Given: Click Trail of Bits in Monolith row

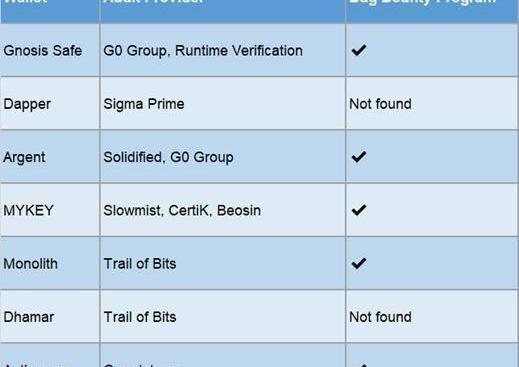Looking at the screenshot, I should click(140, 264).
